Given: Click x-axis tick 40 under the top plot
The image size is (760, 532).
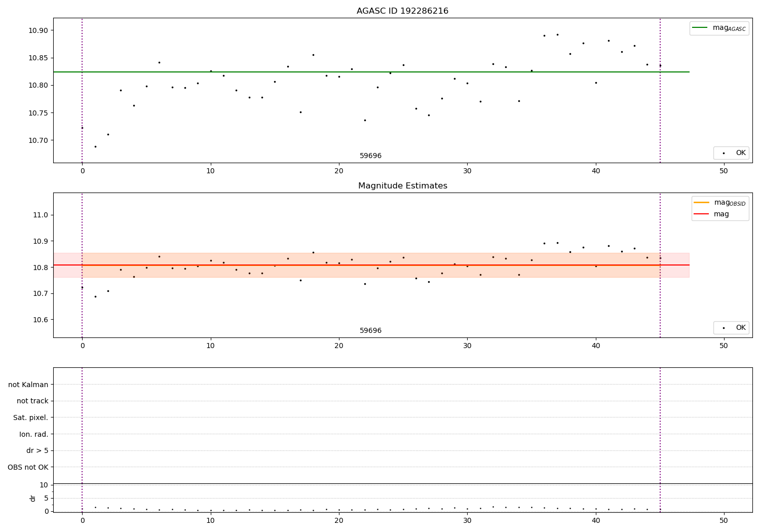Looking at the screenshot, I should point(596,171).
